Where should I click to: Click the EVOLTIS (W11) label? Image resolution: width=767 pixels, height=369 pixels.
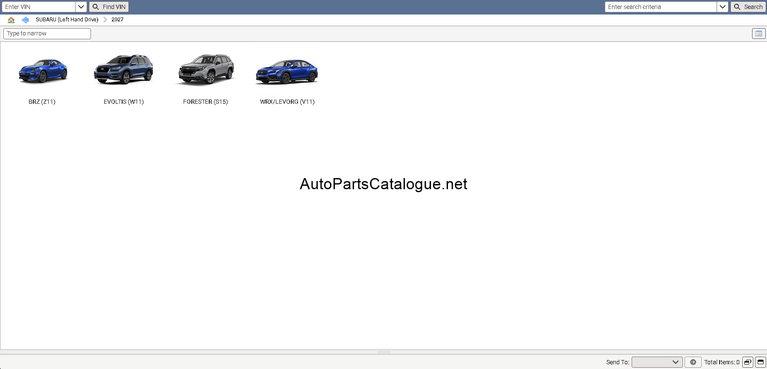(124, 102)
